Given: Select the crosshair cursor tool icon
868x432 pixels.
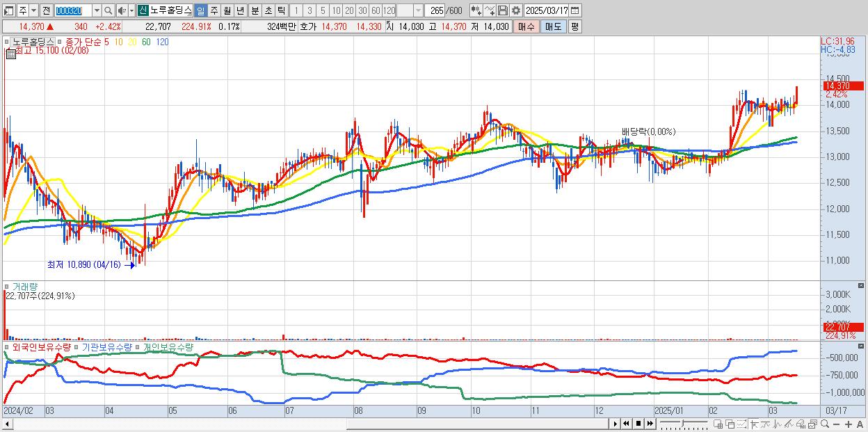Looking at the screenshot, I should tap(754, 424).
